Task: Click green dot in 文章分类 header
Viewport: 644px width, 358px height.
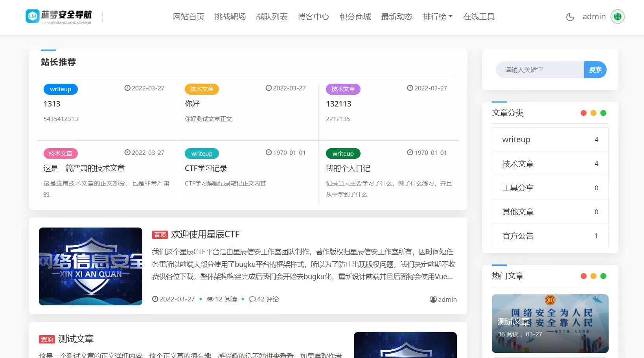Action: tap(603, 113)
